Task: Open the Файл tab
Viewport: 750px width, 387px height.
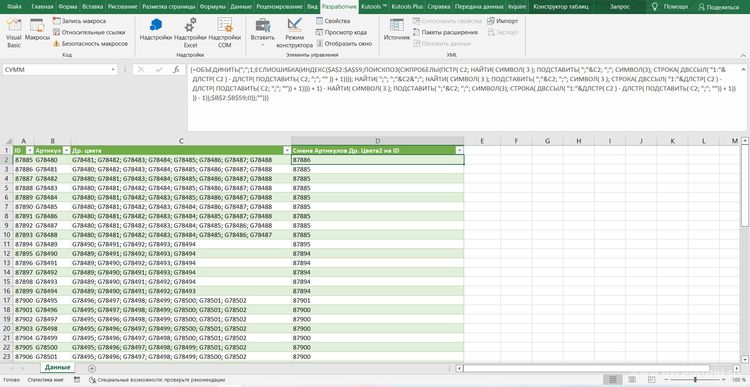Action: pyautogui.click(x=14, y=7)
